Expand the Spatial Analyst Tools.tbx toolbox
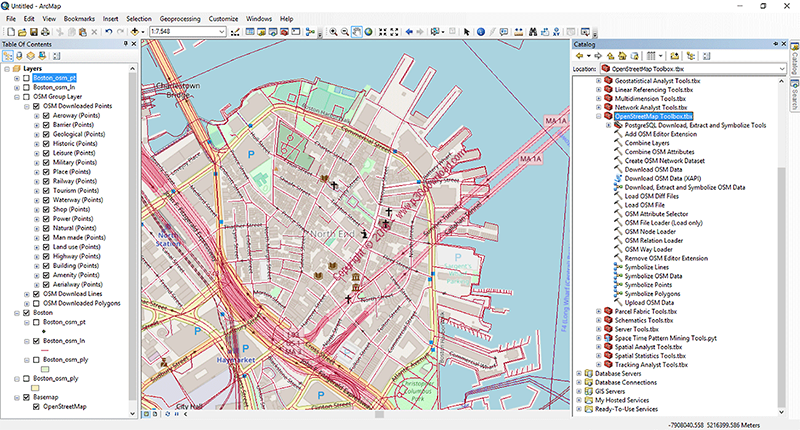Screen dimensions: 800x430 [x=597, y=346]
